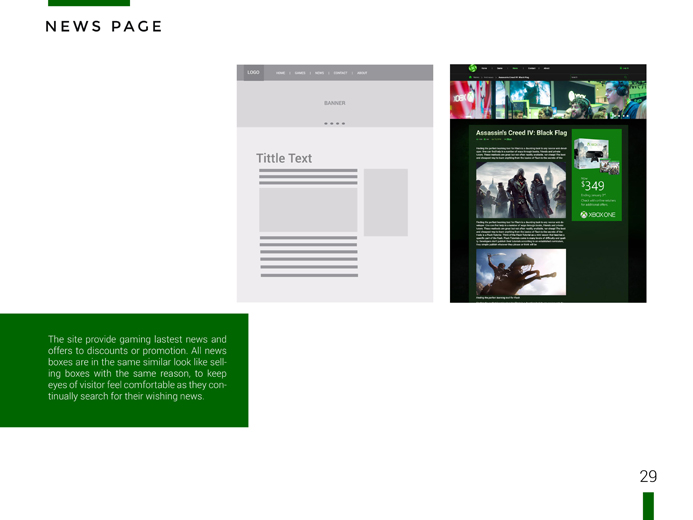693x520 pixels.
Task: Click the Assassin's Creed Syndicate group image
Action: [521, 190]
